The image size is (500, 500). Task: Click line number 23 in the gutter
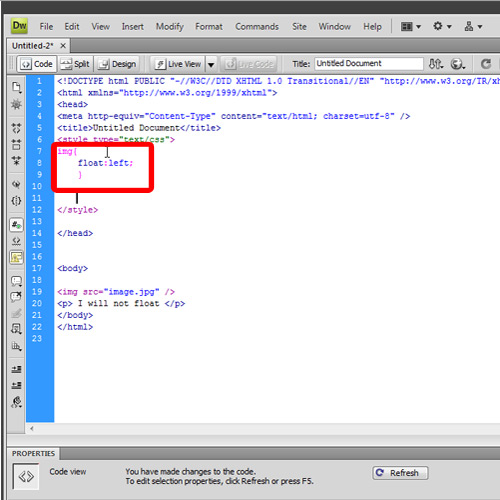tap(37, 338)
